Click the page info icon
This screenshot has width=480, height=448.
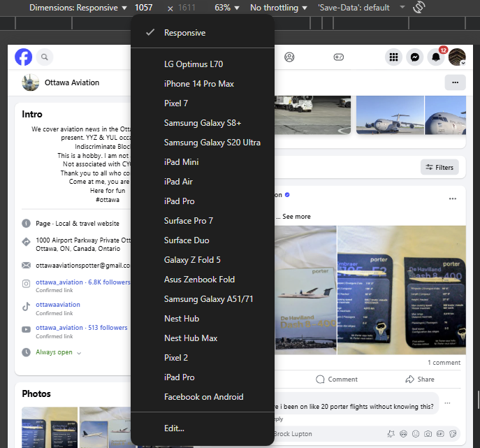(27, 224)
